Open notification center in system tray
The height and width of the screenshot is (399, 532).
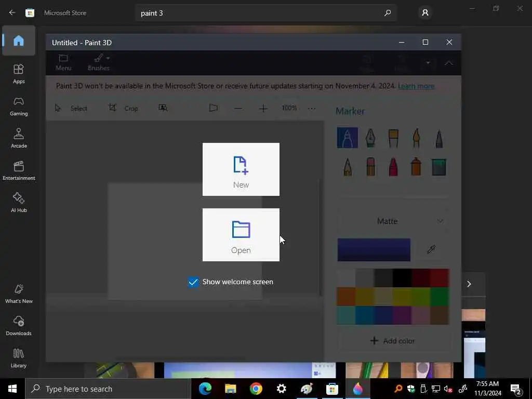516,390
